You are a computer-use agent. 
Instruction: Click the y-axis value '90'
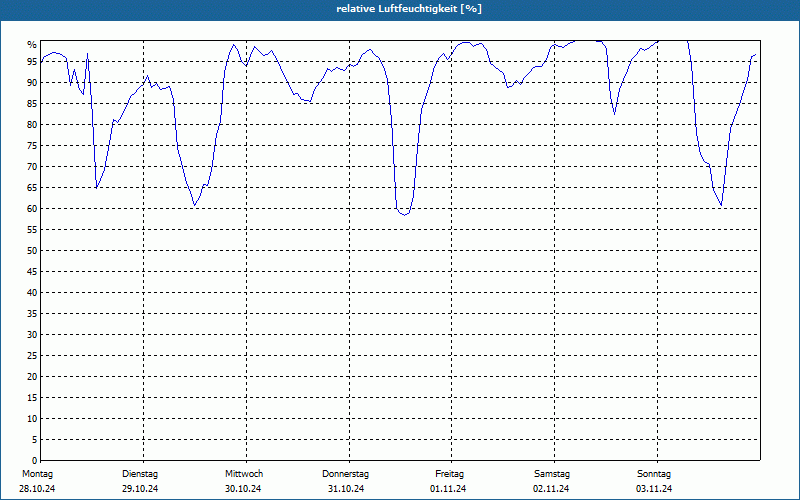32,83
